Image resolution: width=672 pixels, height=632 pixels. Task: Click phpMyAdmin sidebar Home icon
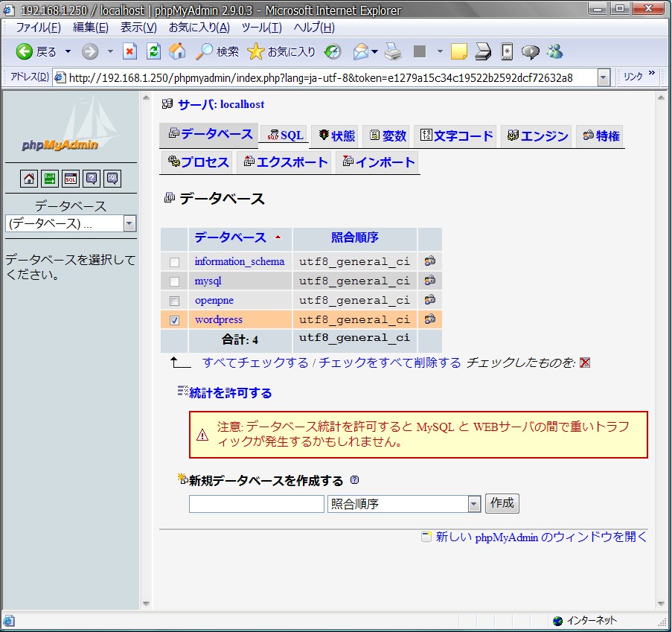[29, 179]
